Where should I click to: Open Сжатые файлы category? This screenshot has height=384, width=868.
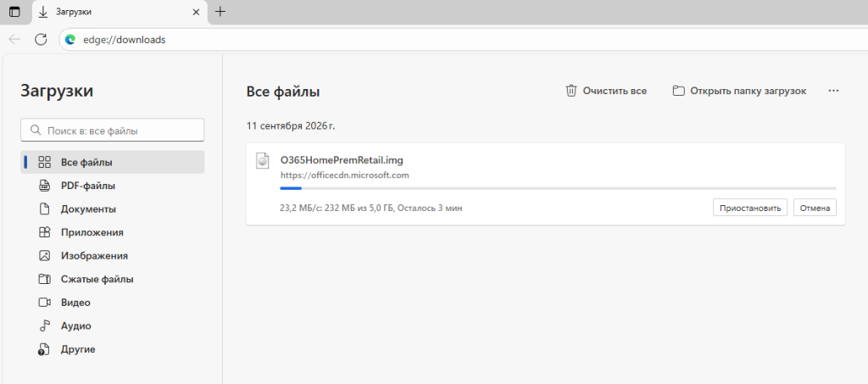(x=113, y=279)
